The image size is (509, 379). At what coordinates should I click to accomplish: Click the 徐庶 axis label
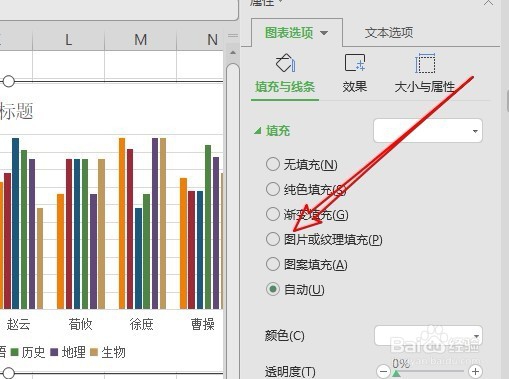point(142,324)
